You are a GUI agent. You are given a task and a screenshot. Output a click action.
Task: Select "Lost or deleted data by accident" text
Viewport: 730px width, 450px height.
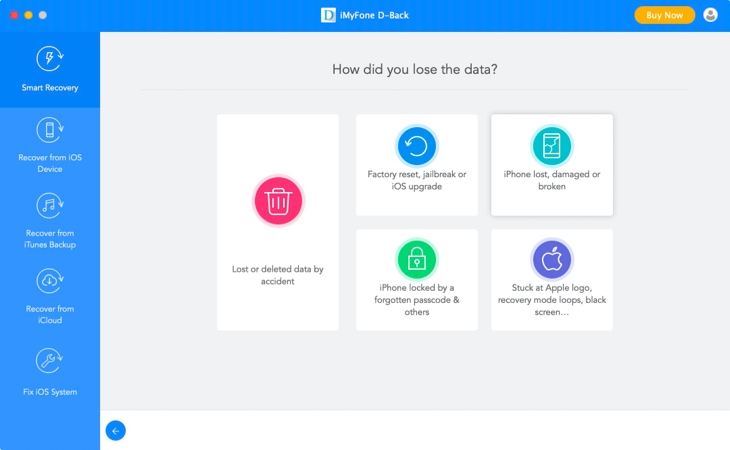coord(277,275)
